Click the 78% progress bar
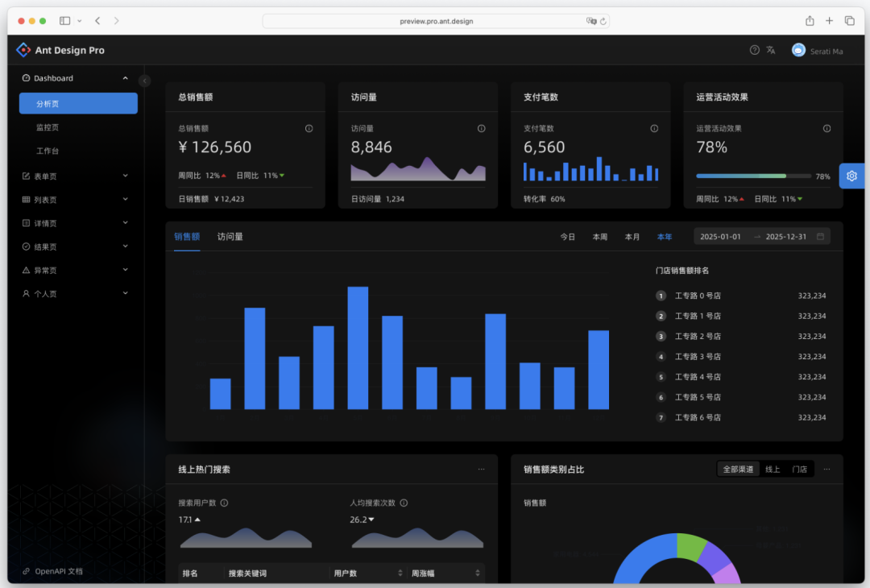 pyautogui.click(x=753, y=176)
